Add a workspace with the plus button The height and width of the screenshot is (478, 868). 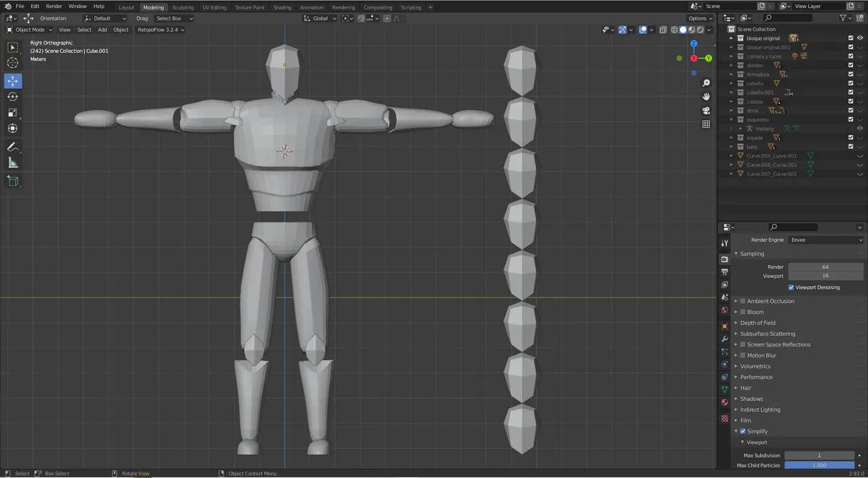(x=431, y=7)
